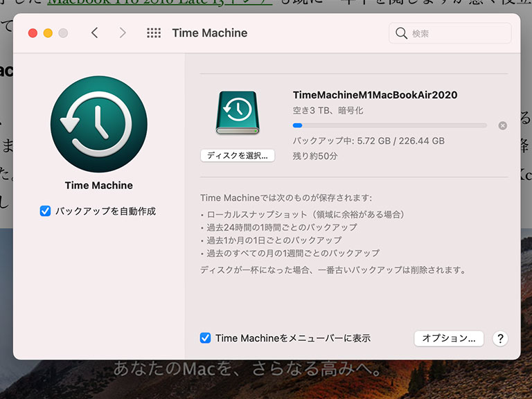This screenshot has width=532, height=399.
Task: Click the バックアップ中: 5.72 GB / 226.44 GB status
Action: pyautogui.click(x=369, y=141)
